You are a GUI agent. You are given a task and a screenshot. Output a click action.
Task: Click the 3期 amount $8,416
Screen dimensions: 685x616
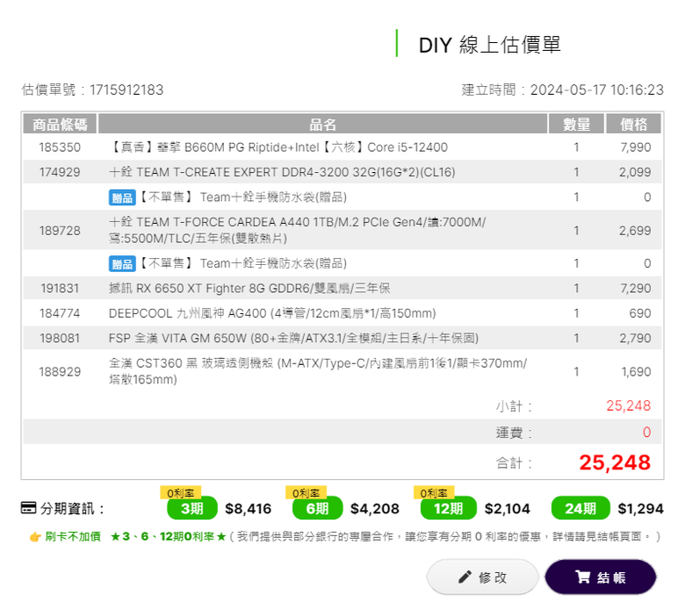point(249,509)
